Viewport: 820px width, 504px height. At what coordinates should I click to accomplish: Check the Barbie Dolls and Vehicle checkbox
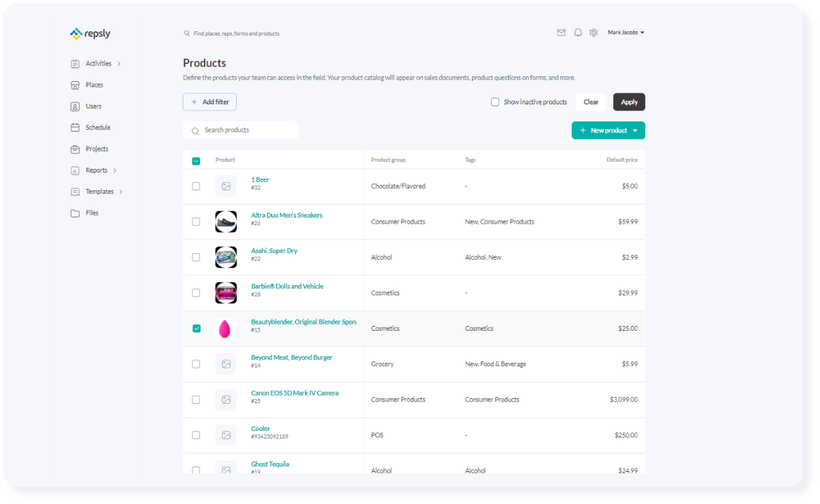click(196, 293)
